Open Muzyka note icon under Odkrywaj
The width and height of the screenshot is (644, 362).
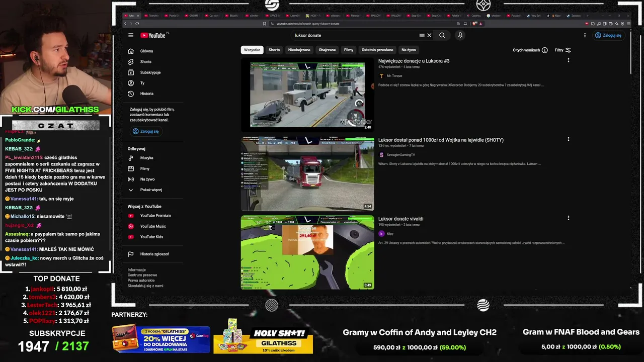131,158
